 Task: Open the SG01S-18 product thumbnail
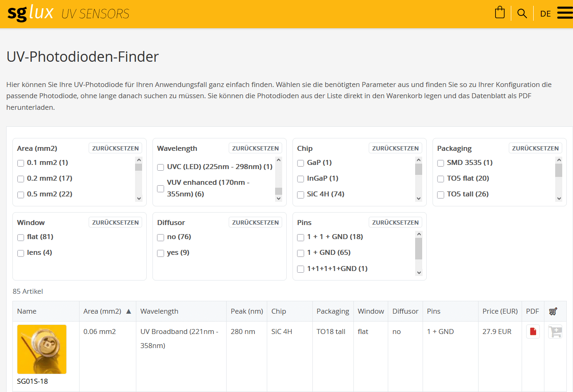click(x=42, y=349)
